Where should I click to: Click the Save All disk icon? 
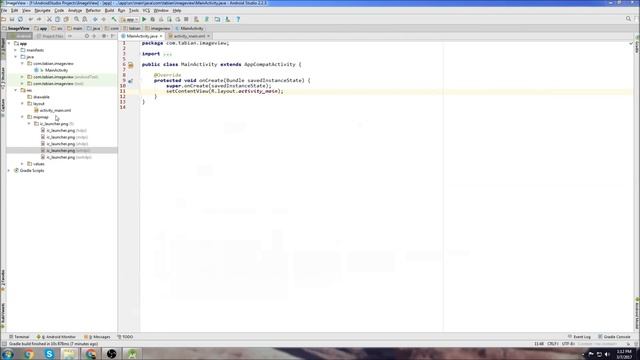(12, 19)
